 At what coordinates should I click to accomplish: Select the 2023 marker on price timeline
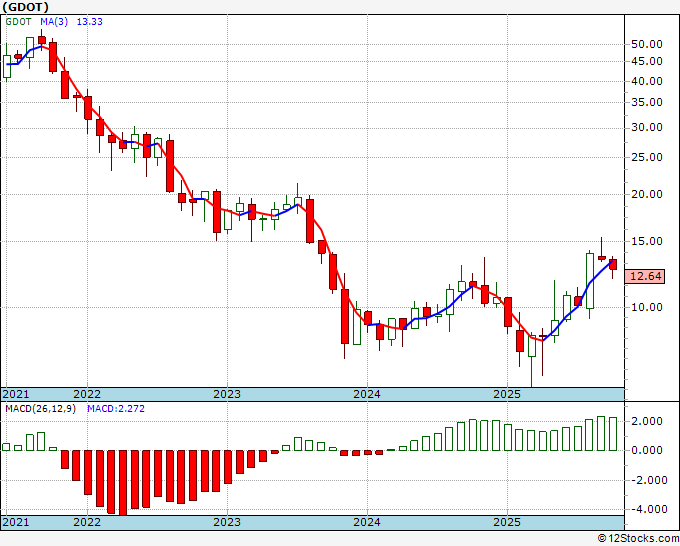[227, 394]
